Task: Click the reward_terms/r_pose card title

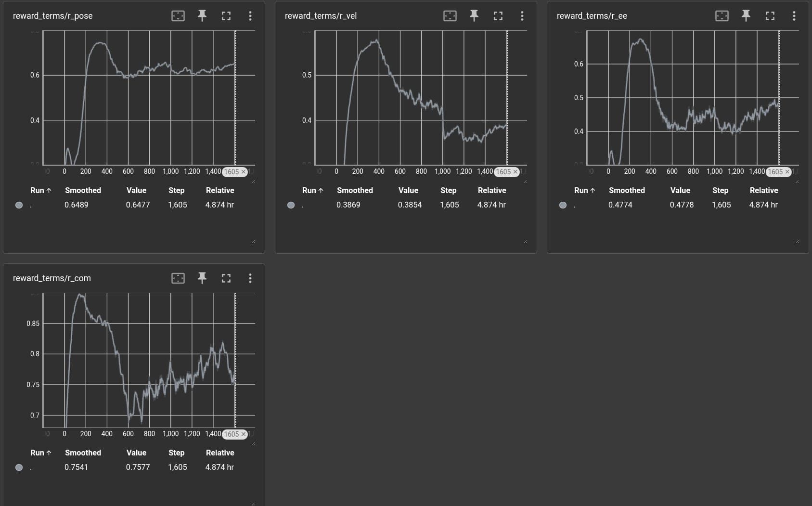Action: tap(52, 16)
